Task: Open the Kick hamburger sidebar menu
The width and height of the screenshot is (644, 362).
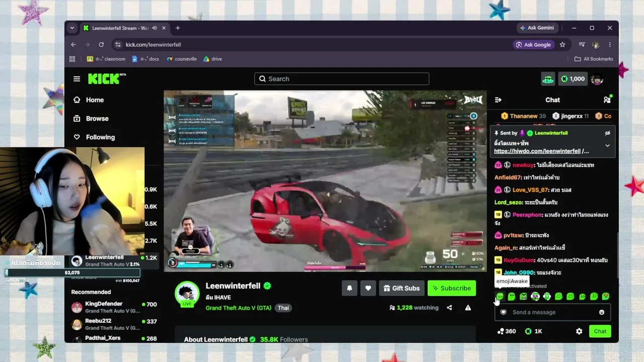Action: (76, 79)
